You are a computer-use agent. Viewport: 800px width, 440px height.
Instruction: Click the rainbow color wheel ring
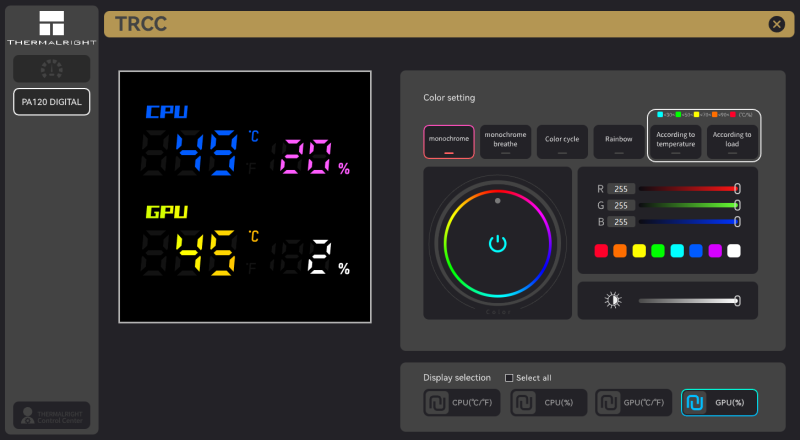[497, 243]
